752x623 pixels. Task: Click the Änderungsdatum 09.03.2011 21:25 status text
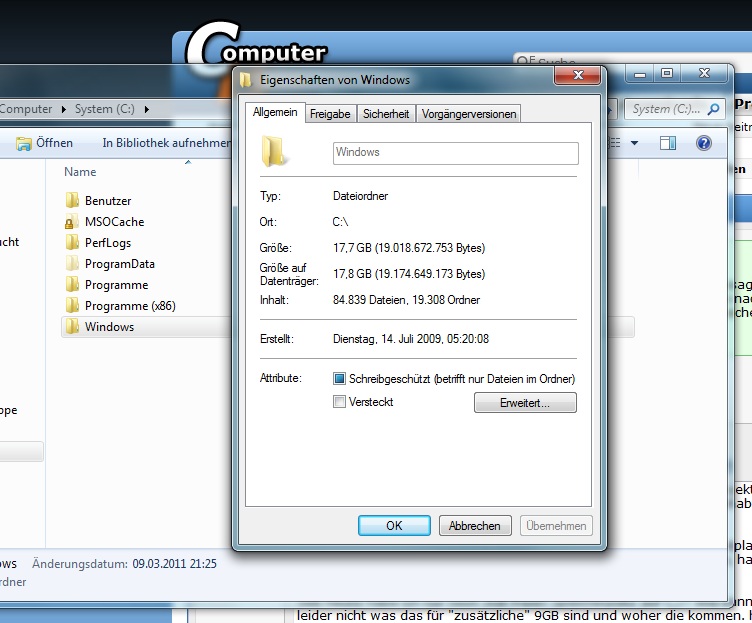coord(124,564)
